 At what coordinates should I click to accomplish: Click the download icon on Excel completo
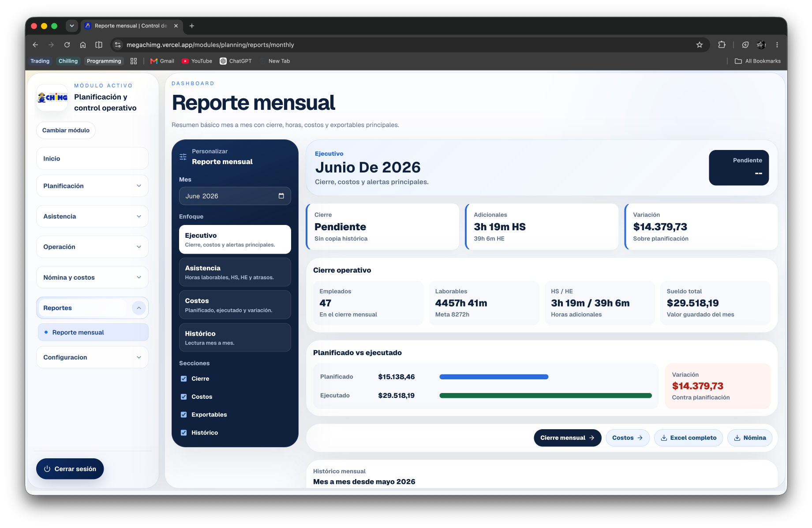[x=664, y=438]
